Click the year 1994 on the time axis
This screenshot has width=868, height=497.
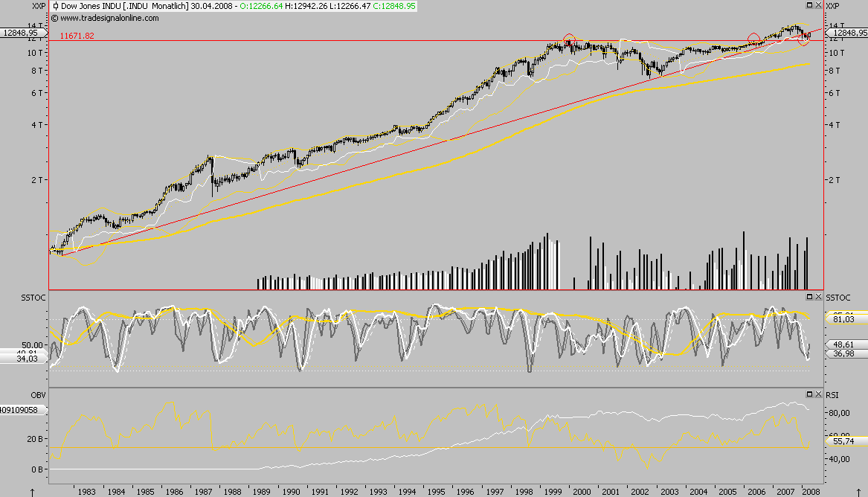pyautogui.click(x=407, y=492)
